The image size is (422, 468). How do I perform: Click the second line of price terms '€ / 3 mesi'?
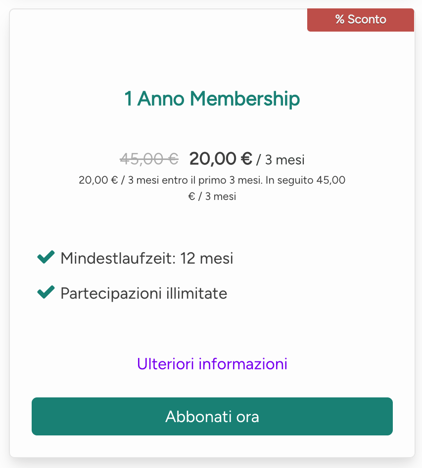pyautogui.click(x=212, y=196)
